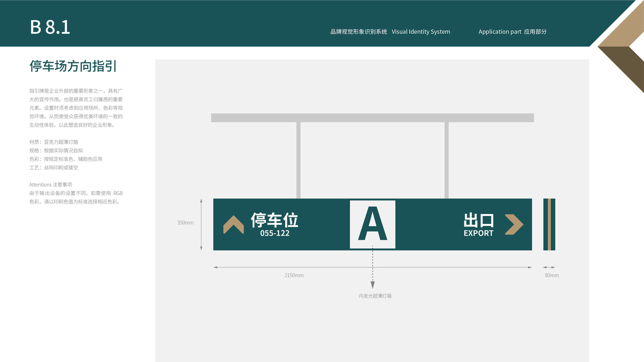Click the header text Application part 应用部分
644x362 pixels.
pyautogui.click(x=512, y=32)
